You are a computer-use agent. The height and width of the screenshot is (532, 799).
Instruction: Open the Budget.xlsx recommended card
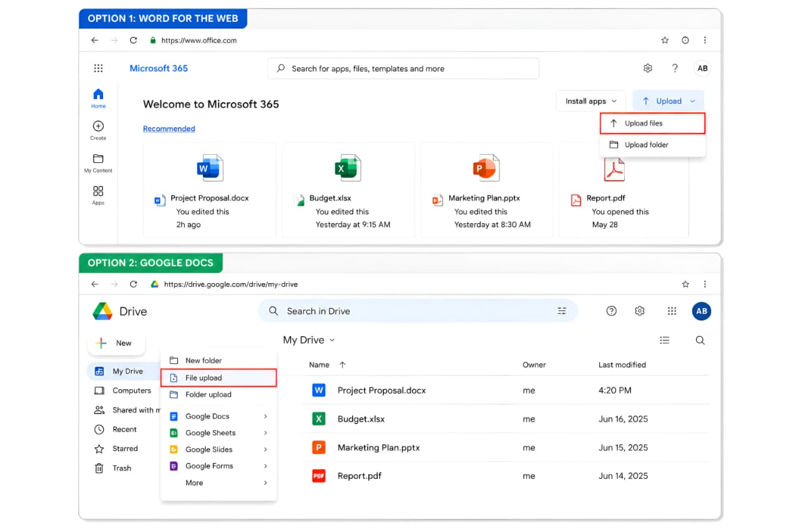point(348,190)
